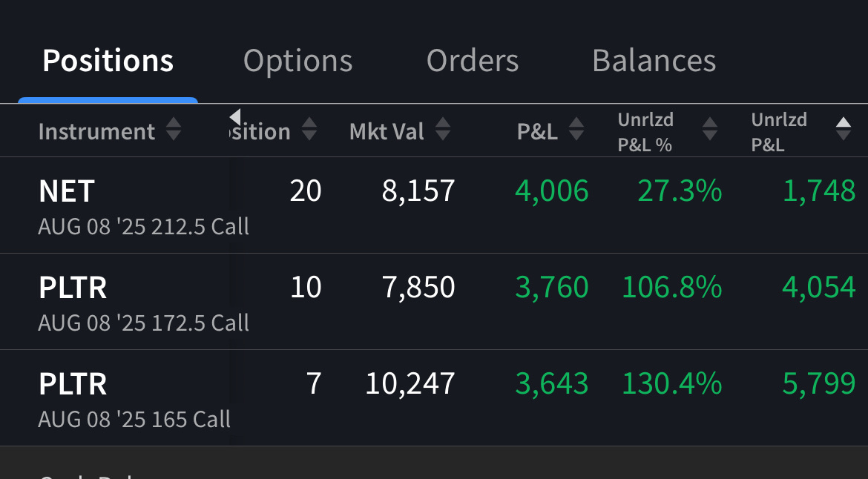Click the Mkt Val sort arrows icon

tap(442, 131)
